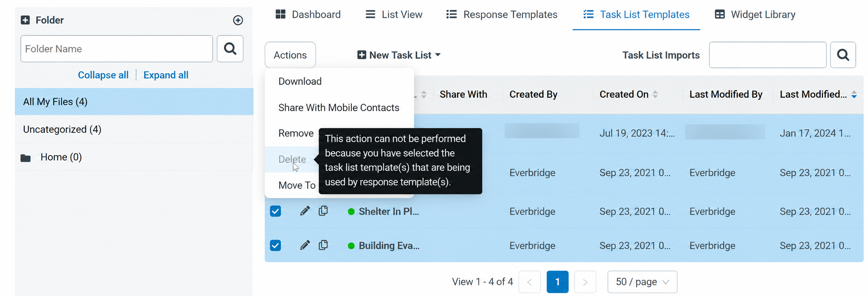The height and width of the screenshot is (296, 868).
Task: Choose Remove from Actions menu
Action: coord(296,133)
